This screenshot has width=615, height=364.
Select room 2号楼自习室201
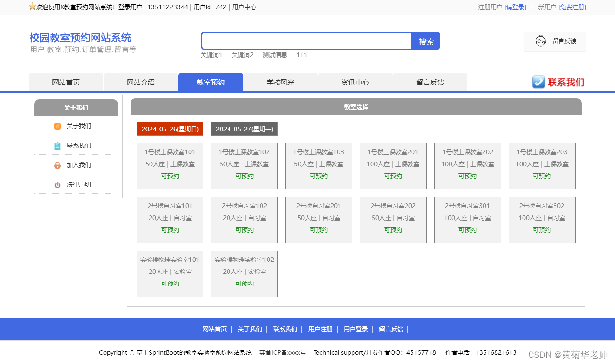pos(319,220)
